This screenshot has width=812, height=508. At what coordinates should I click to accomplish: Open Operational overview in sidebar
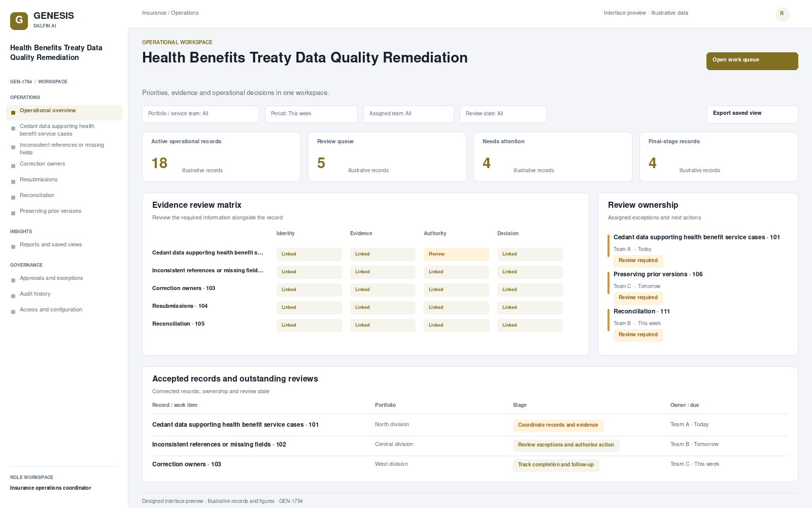64,112
